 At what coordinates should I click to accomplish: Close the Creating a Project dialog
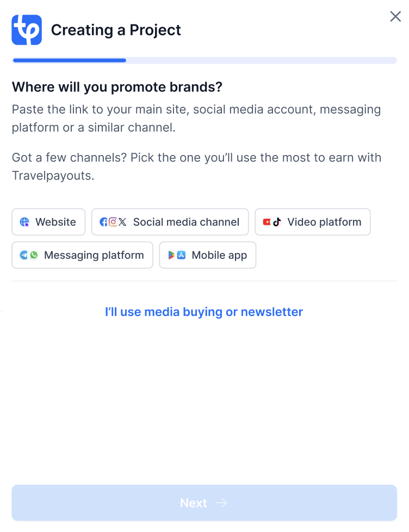(x=395, y=16)
